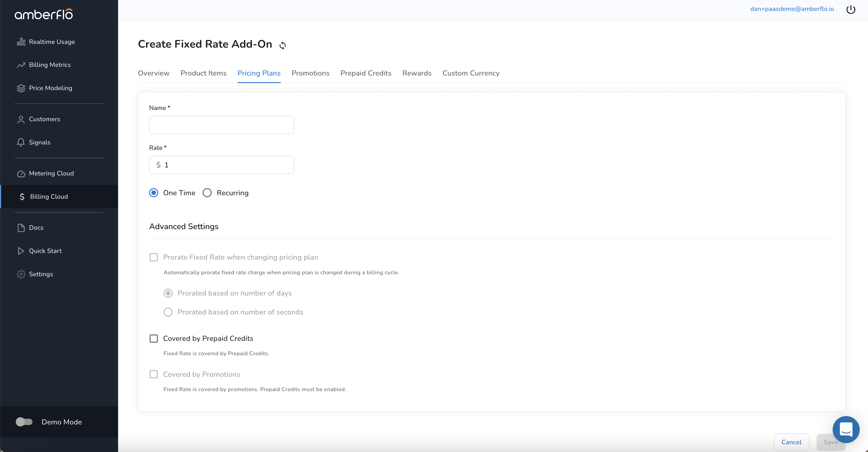Select the Recurring radio option
The image size is (868, 452).
(207, 193)
